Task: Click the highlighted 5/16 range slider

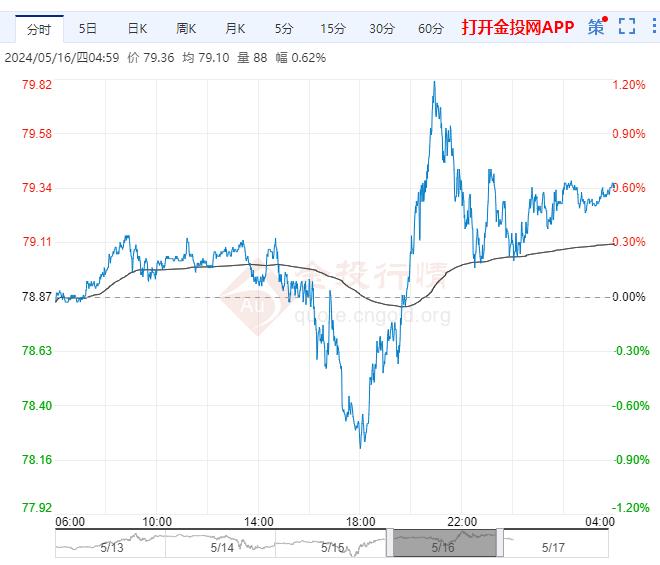Action: (x=442, y=546)
